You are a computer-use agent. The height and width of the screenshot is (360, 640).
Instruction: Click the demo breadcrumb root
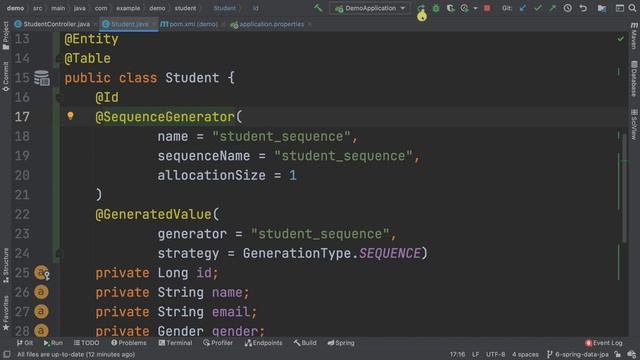(x=16, y=8)
